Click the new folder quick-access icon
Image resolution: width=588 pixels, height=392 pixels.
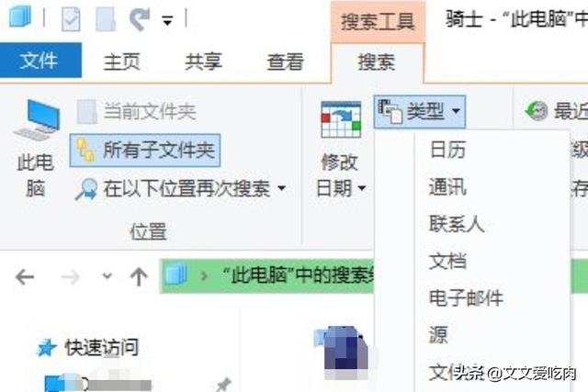click(x=106, y=18)
